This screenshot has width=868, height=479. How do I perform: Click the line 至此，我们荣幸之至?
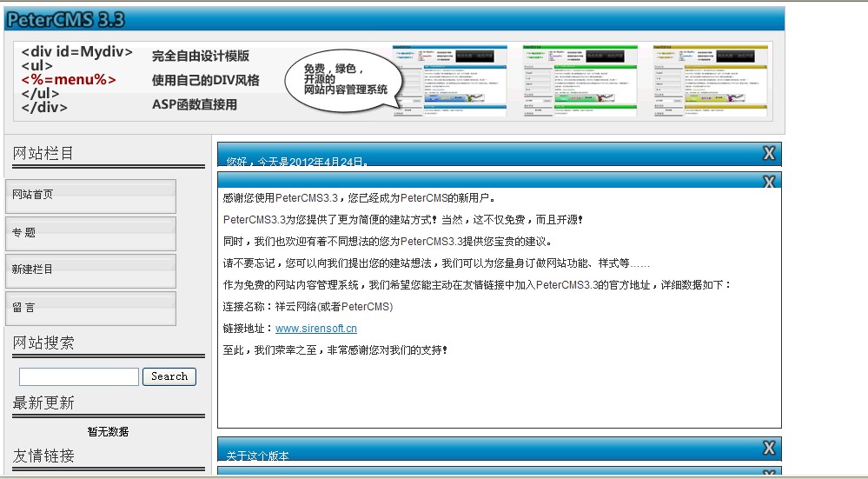335,350
